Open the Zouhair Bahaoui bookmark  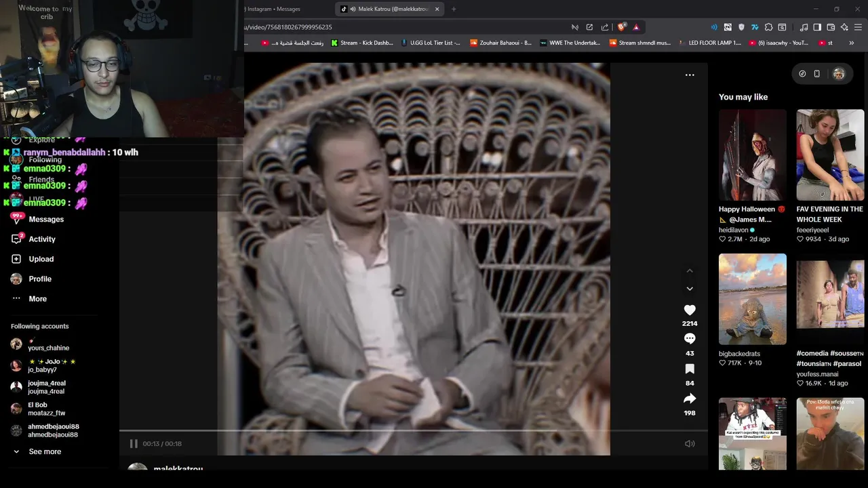coord(500,43)
